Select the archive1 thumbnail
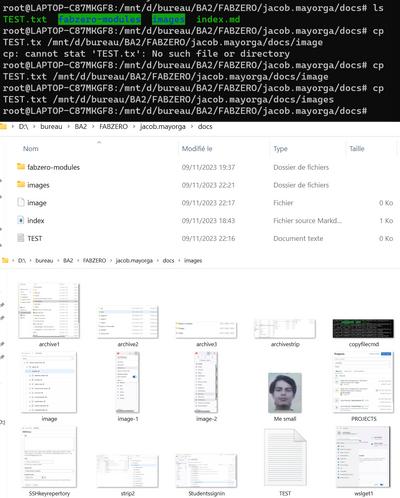Screen dimensions: 400x498 coord(49,310)
